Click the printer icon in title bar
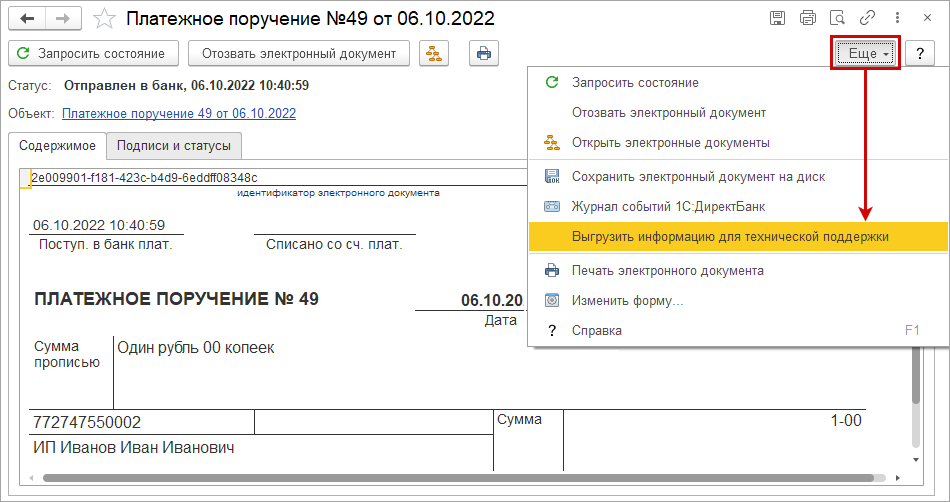The image size is (950, 502). [807, 19]
